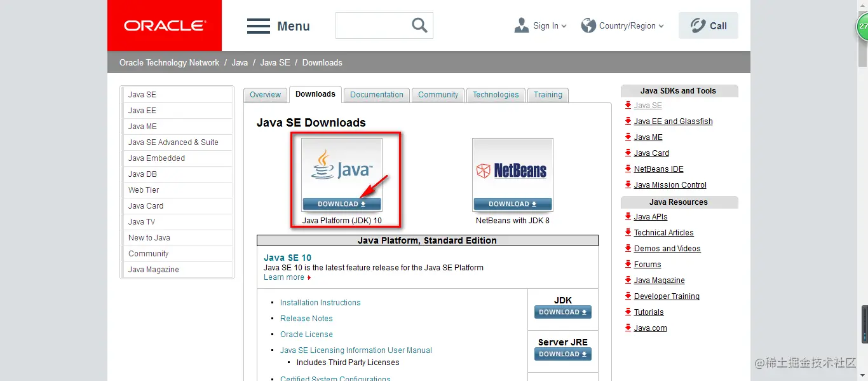Screen dimensions: 868x381
Task: Click red download arrow beside Demos and Videos
Action: [628, 248]
